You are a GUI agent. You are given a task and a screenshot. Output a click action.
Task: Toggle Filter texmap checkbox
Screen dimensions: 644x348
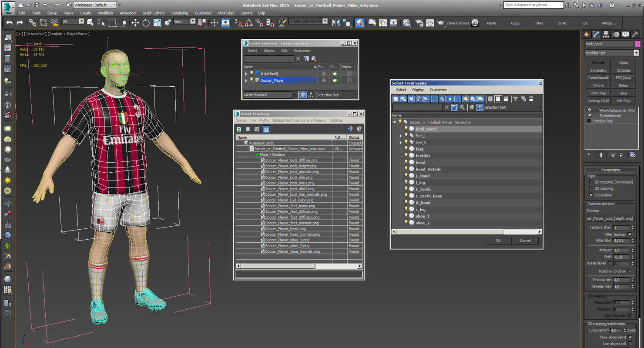coord(630,234)
